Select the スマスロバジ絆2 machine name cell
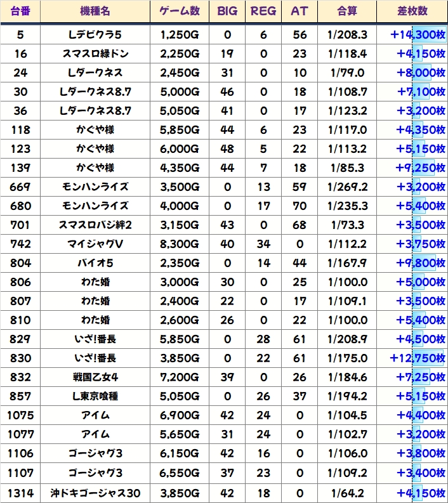 pyautogui.click(x=95, y=225)
